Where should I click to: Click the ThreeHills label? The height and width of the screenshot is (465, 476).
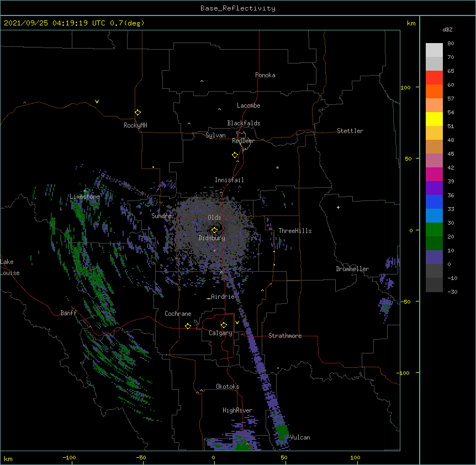click(x=295, y=231)
